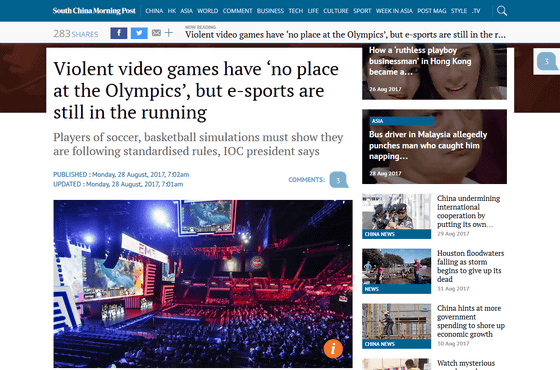Viewport: 560px width, 370px height.
Task: Click the PUBLISHED date line
Action: (x=121, y=175)
